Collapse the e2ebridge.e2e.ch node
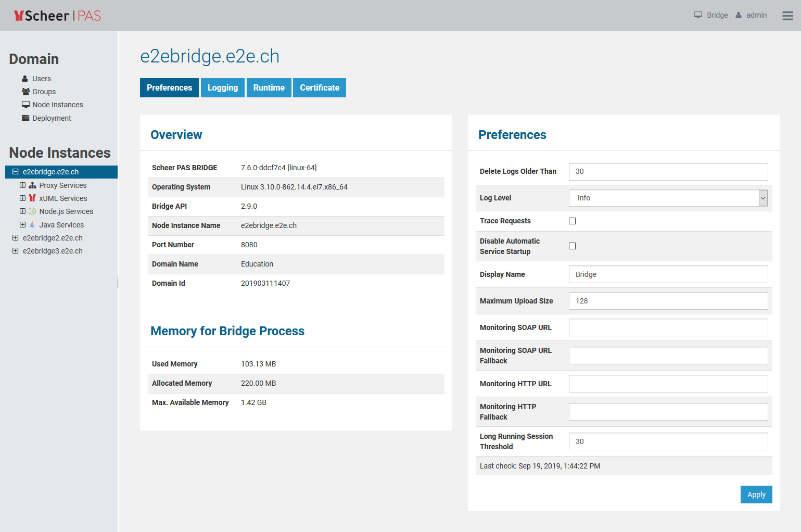The width and height of the screenshot is (801, 532). click(16, 172)
